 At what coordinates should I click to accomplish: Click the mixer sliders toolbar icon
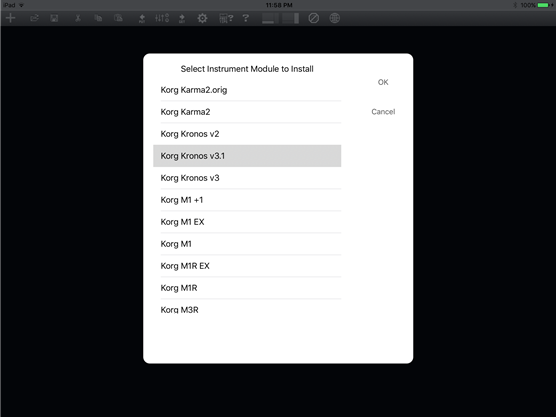click(x=162, y=18)
